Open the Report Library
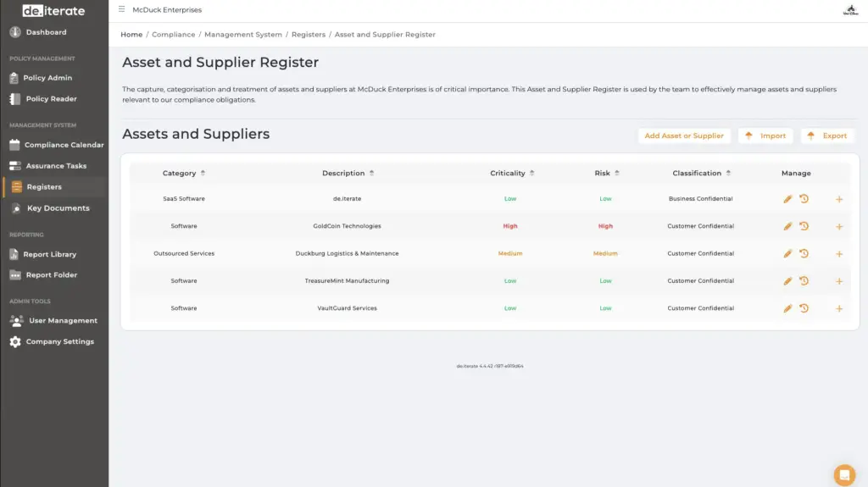Screen dimensions: 868x487 coord(49,255)
